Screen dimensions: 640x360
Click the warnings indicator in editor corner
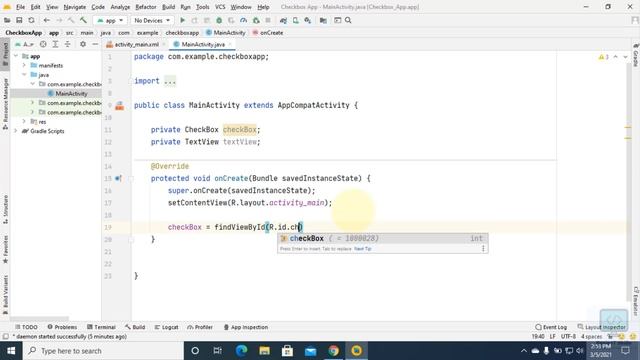604,57
